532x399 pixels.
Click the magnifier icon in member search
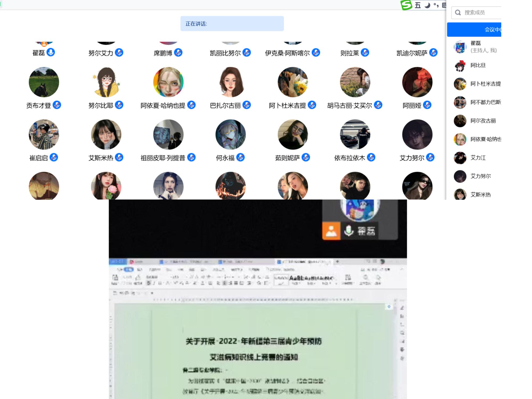(x=458, y=13)
